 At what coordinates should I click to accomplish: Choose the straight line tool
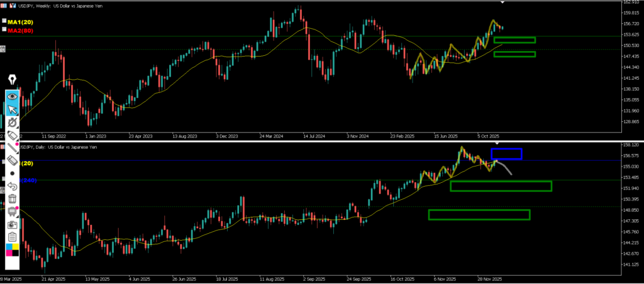(x=12, y=150)
